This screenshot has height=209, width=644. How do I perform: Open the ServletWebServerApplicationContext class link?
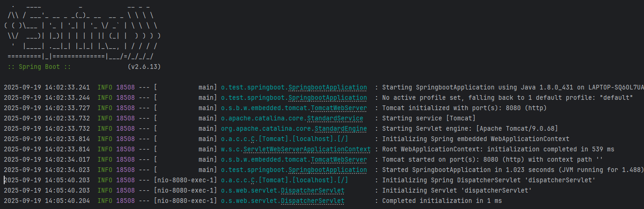click(x=307, y=149)
